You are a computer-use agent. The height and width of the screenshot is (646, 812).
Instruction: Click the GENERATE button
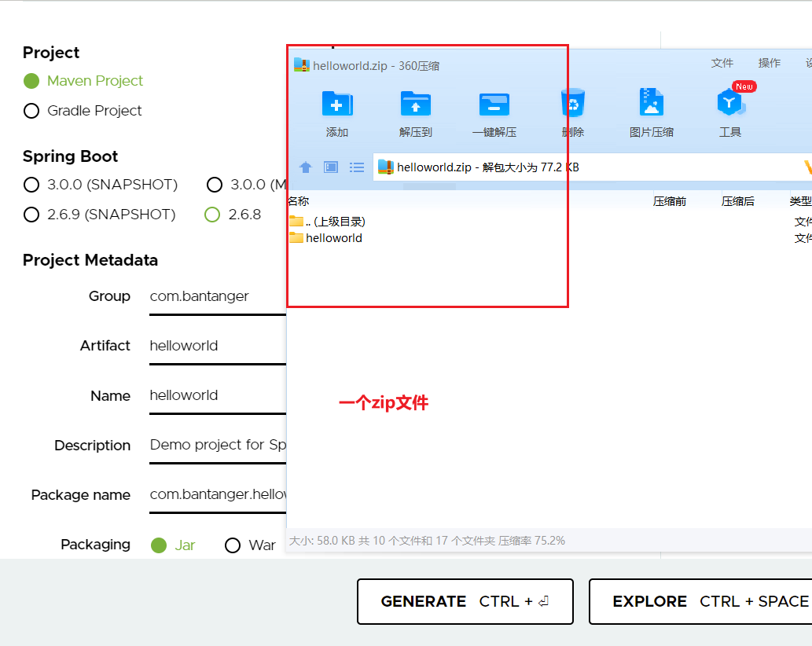point(465,601)
